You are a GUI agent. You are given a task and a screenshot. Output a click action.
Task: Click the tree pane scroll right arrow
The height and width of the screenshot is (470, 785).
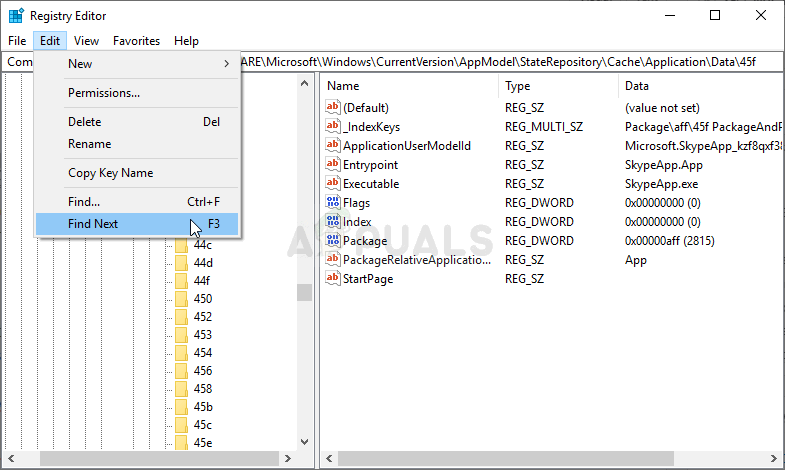click(x=288, y=458)
